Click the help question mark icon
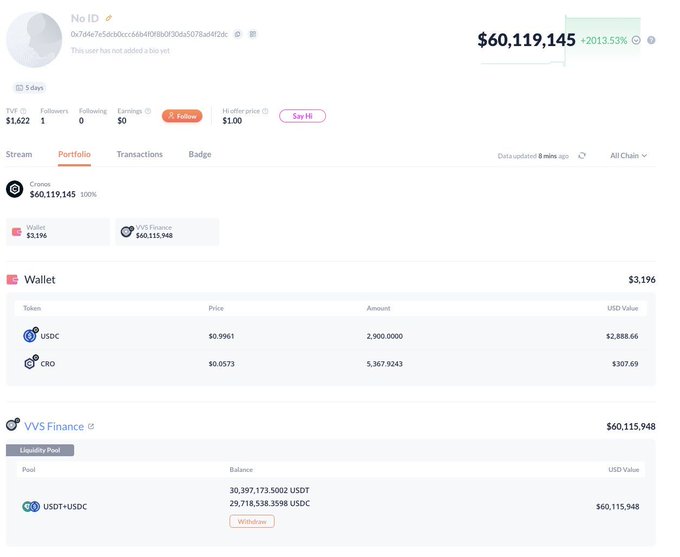This screenshot has width=680, height=557. tap(651, 40)
